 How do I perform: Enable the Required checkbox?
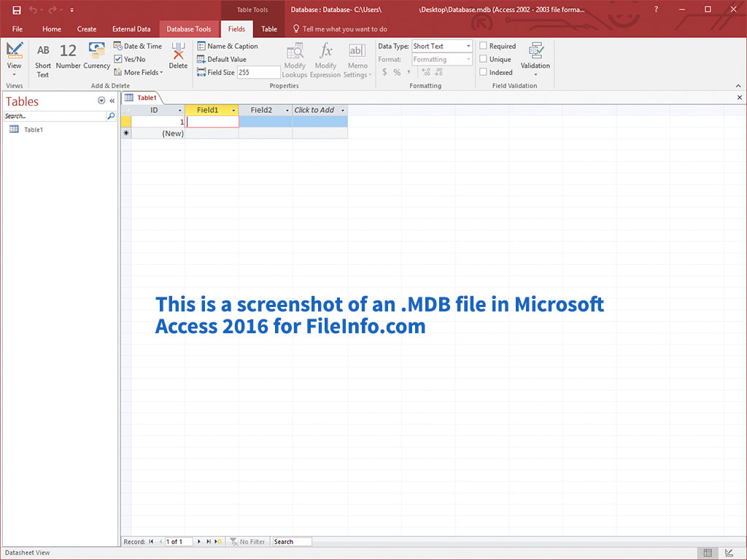point(483,46)
